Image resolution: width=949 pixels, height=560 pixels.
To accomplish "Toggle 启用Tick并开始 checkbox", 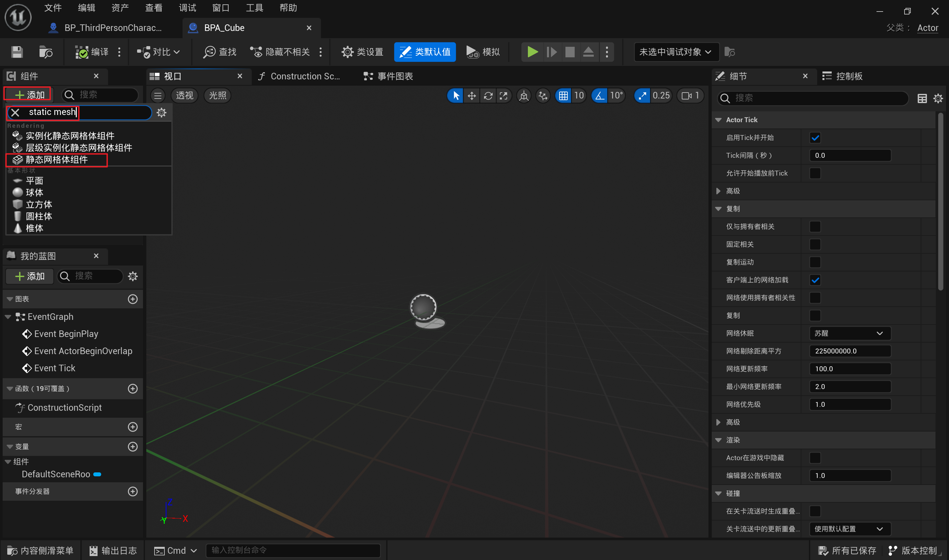I will click(x=815, y=138).
